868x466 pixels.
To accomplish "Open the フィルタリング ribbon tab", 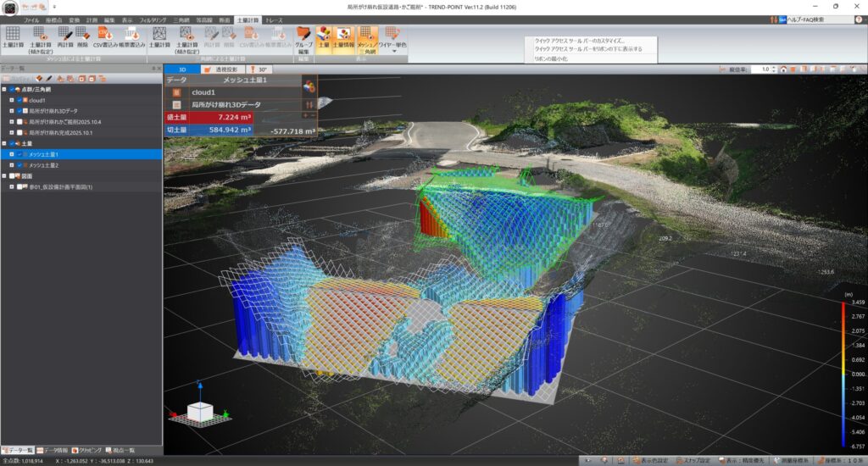I will pyautogui.click(x=153, y=19).
